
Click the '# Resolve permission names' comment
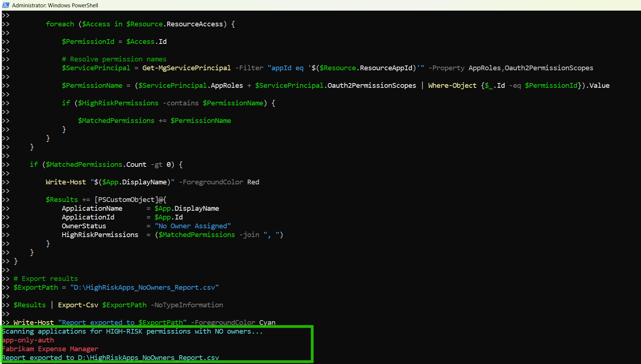tap(114, 59)
